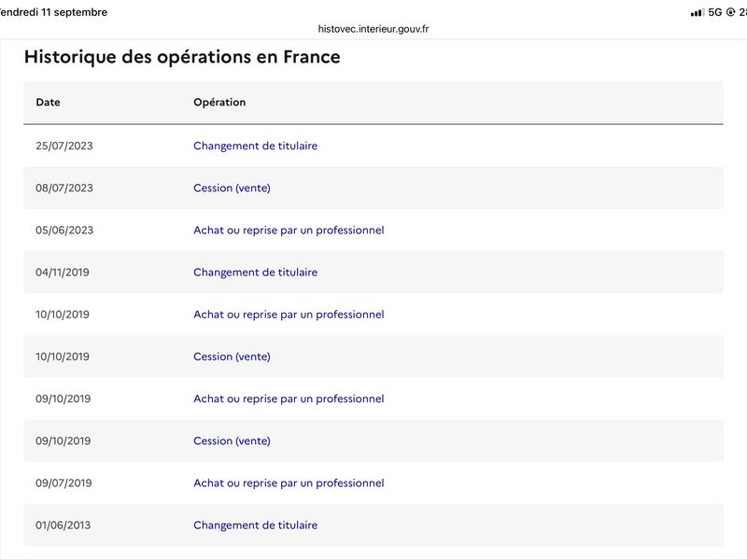Open 'Achat ou reprise par un professionnel' dated 05/06/2023

point(289,230)
